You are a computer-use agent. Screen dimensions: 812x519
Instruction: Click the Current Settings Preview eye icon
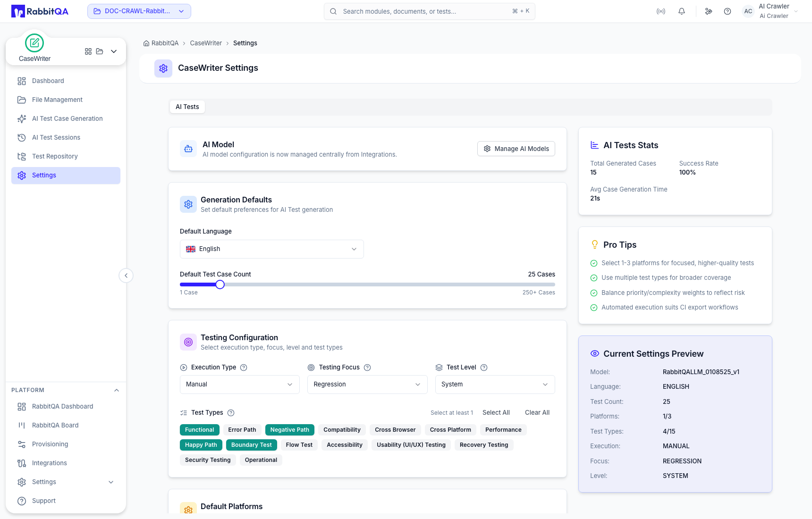click(x=595, y=353)
